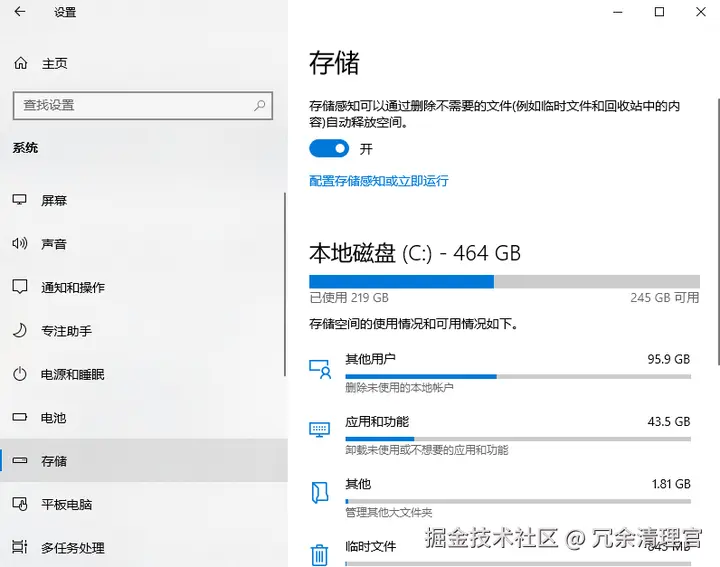Click the 95.9 GB value

coord(669,359)
